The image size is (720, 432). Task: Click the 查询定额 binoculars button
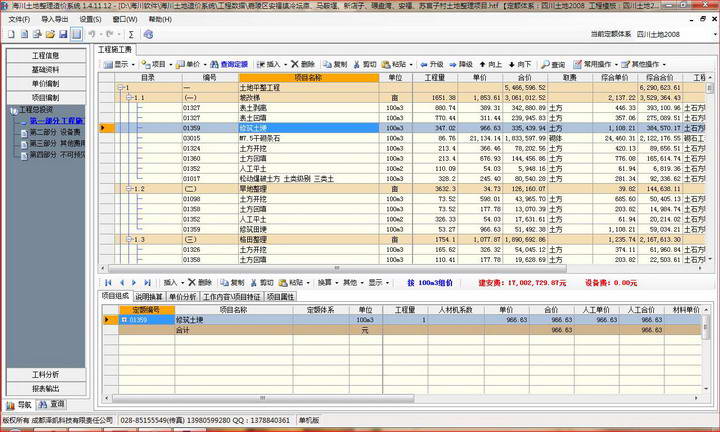click(x=229, y=64)
